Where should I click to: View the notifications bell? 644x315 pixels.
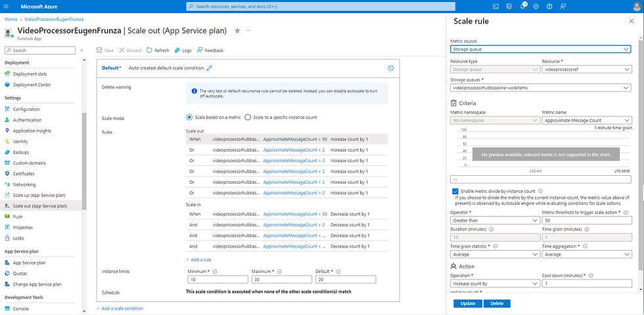[x=523, y=6]
